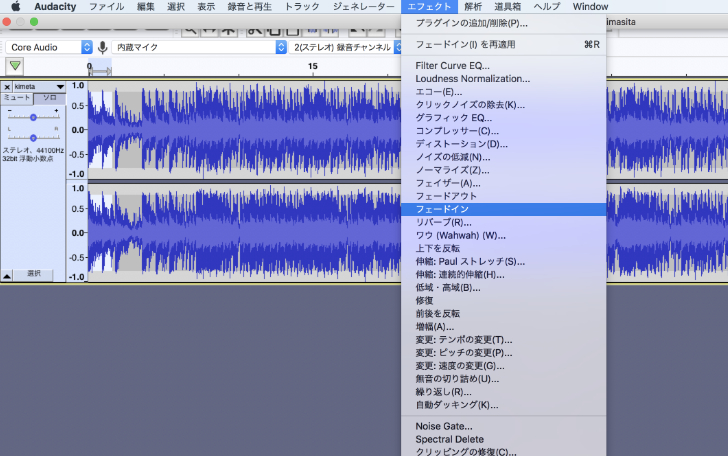The image size is (728, 456).
Task: Close the open エフェクト menu title
Action: [429, 7]
